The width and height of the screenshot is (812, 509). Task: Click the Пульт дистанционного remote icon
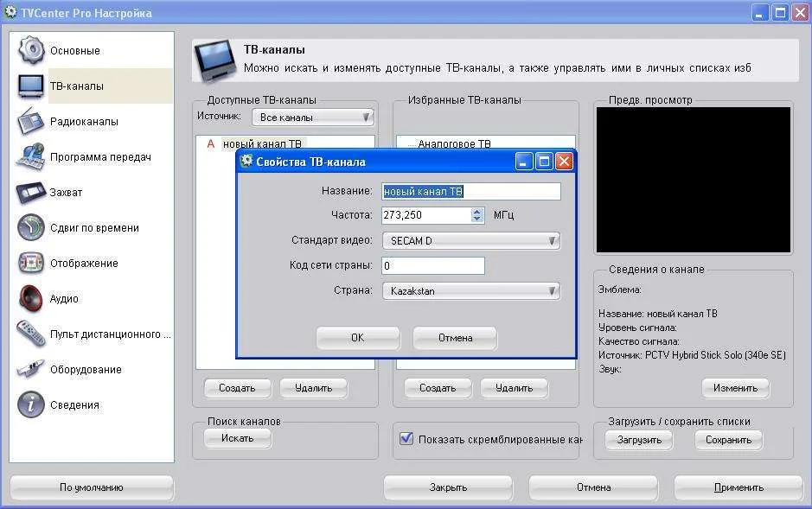pos(31,334)
